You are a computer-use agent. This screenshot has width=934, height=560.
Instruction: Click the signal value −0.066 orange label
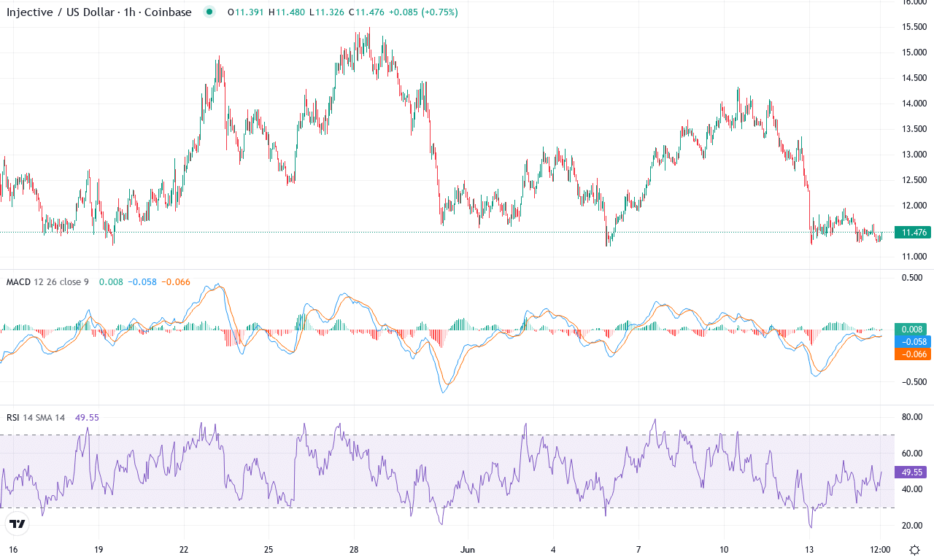(914, 354)
